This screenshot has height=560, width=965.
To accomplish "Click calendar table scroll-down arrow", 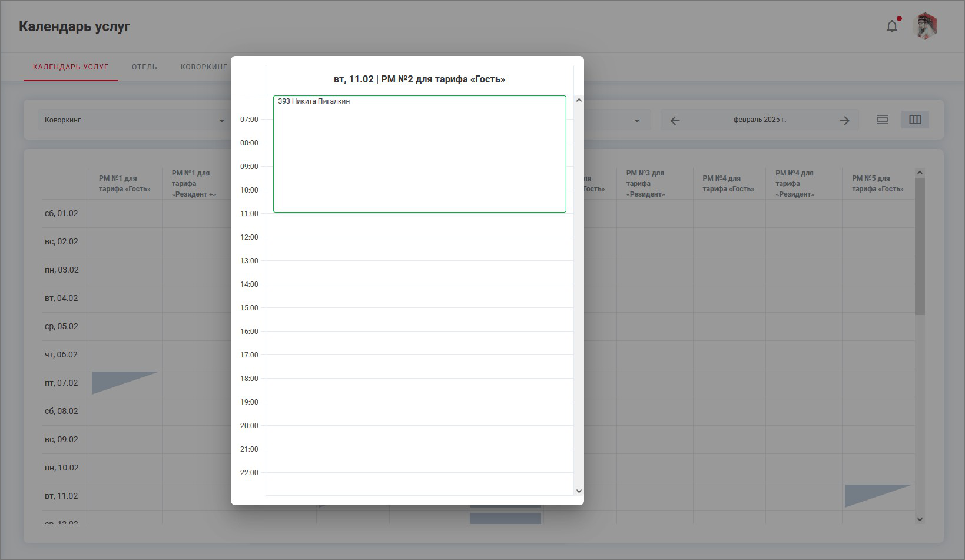I will pyautogui.click(x=919, y=519).
